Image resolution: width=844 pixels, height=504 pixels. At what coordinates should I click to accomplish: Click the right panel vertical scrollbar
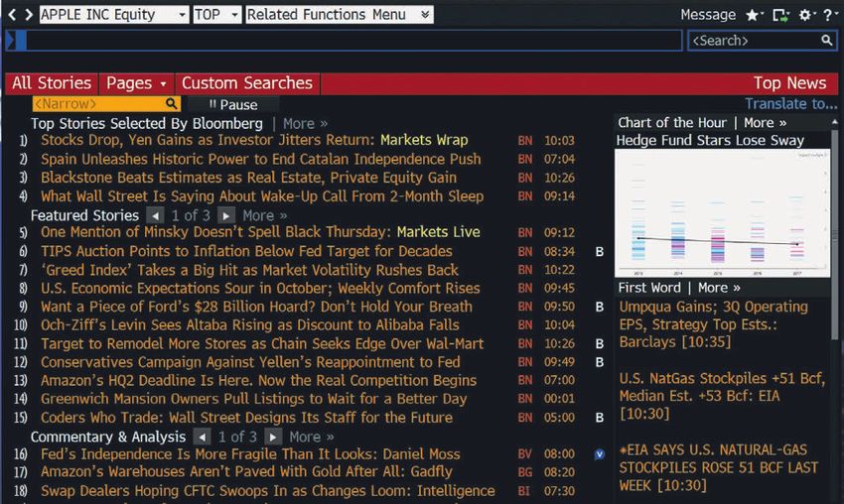point(835,234)
